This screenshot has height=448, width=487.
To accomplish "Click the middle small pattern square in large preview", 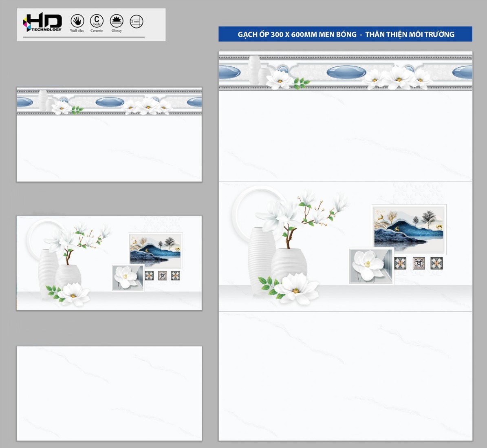I will coord(419,263).
